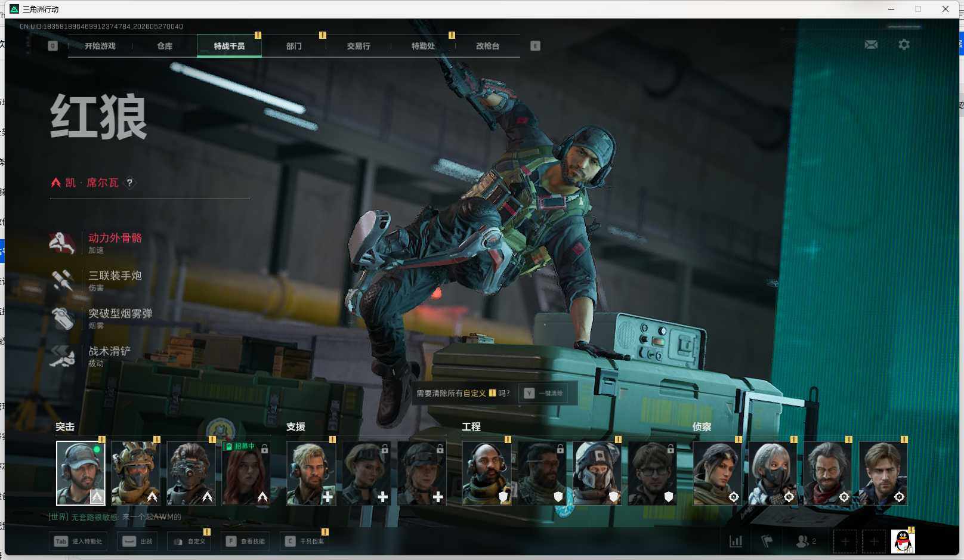The width and height of the screenshot is (964, 560).
Task: Click the first empty squad slot plus
Action: [x=845, y=542]
